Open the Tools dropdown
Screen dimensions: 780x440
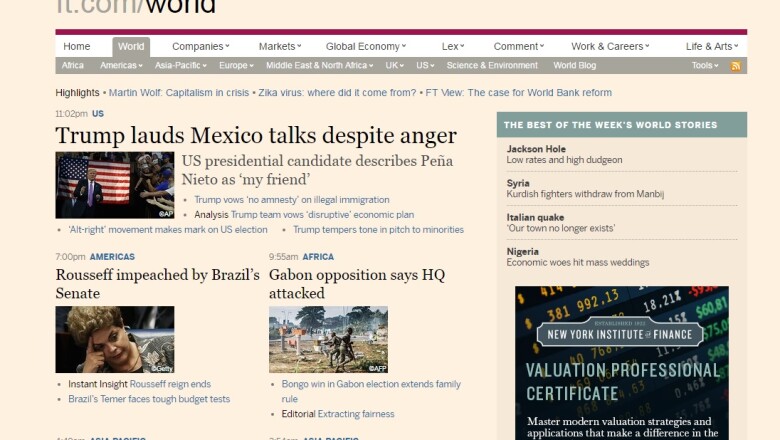(705, 65)
